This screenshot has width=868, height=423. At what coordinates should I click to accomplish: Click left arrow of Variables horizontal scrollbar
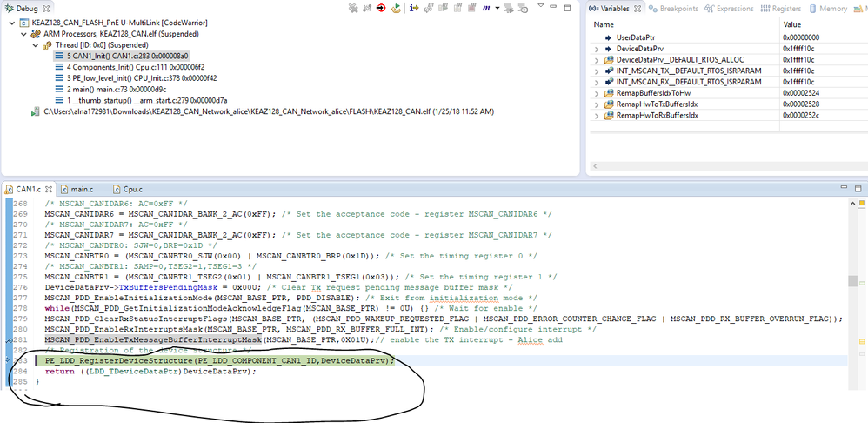[595, 166]
